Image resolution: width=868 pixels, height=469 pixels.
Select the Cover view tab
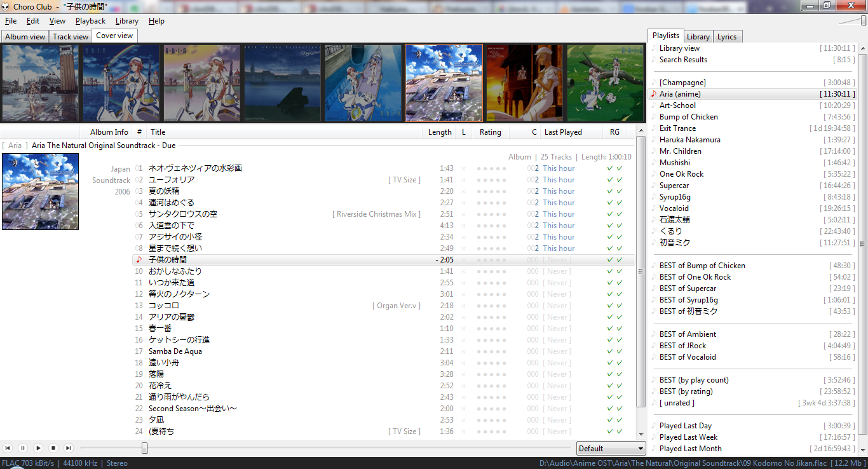(x=114, y=36)
